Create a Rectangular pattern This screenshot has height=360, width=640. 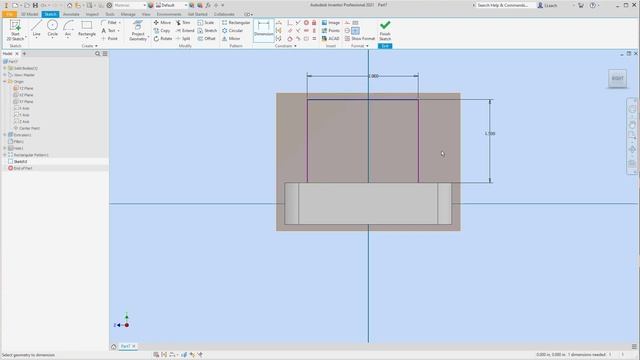coord(236,22)
